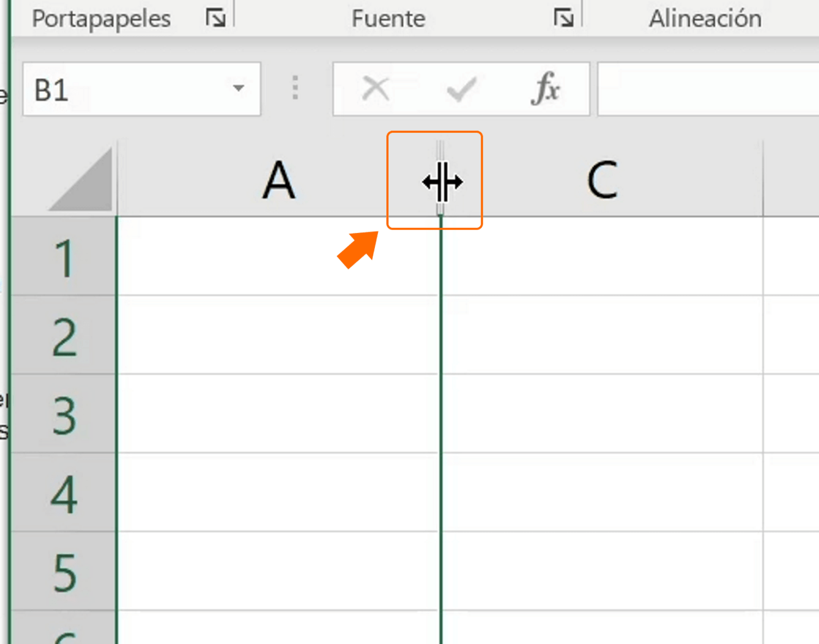Open the Name Box dropdown arrow
This screenshot has height=644, width=819.
[238, 89]
